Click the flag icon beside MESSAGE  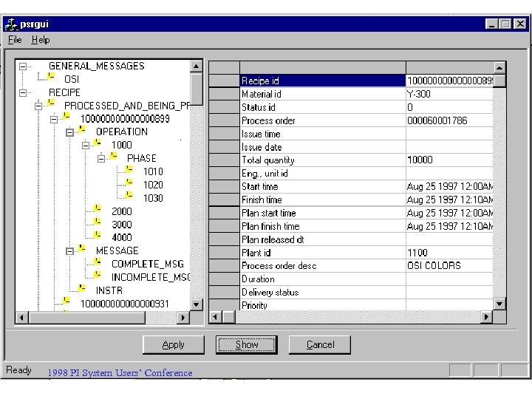pos(82,248)
